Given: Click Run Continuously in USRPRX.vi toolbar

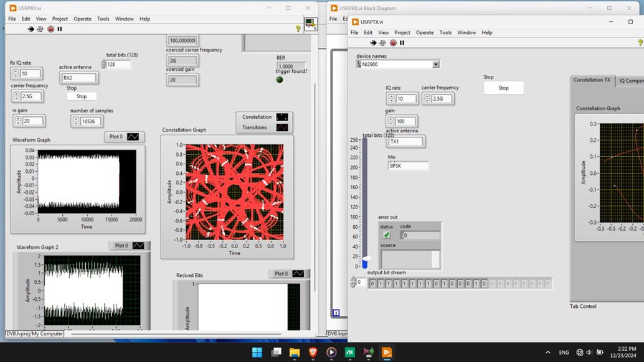Looking at the screenshot, I should click(40, 29).
